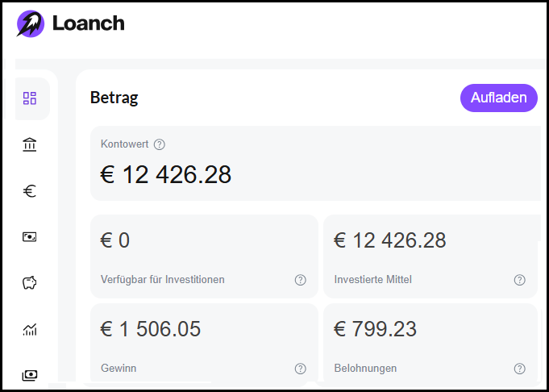Click the question mark next to Gewinn
The image size is (549, 392).
(301, 369)
